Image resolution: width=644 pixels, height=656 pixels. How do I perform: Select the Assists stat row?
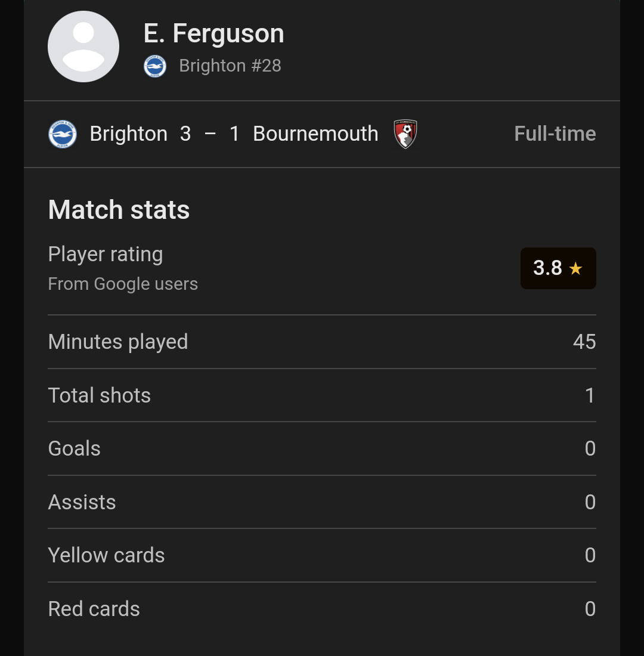(x=322, y=502)
